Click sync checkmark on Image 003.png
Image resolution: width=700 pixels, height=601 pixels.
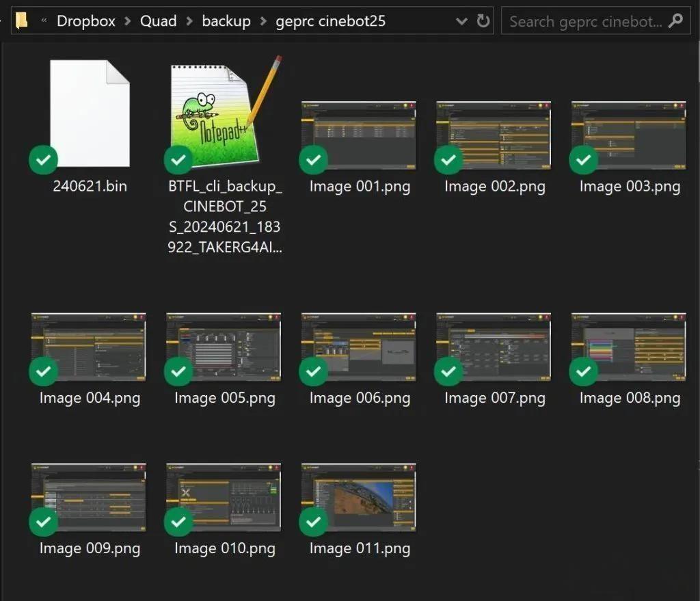pos(584,160)
